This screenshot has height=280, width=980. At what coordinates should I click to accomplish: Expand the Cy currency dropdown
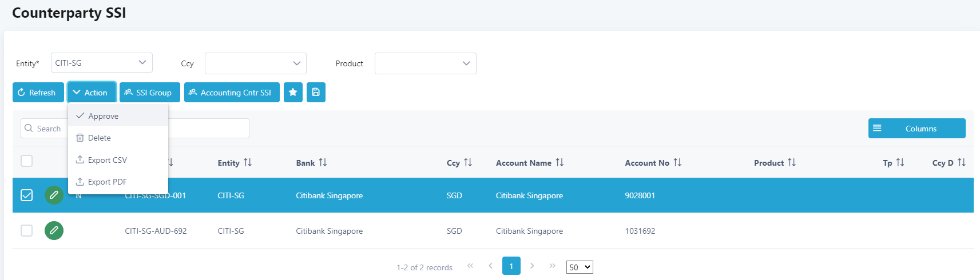click(x=255, y=63)
